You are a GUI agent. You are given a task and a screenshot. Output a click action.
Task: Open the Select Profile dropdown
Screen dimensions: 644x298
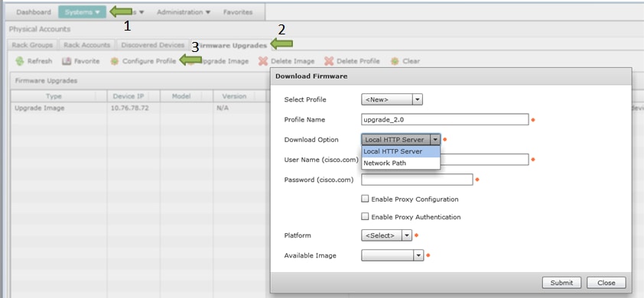[x=392, y=99]
